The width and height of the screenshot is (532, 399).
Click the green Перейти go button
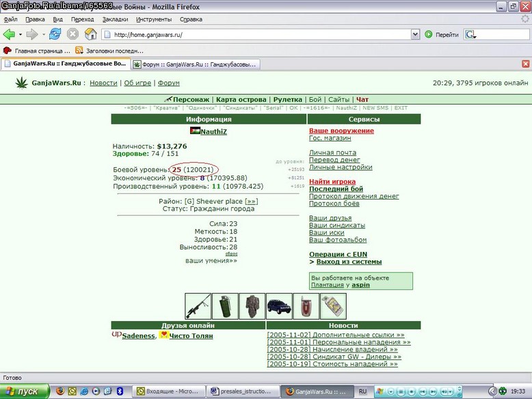coord(441,34)
